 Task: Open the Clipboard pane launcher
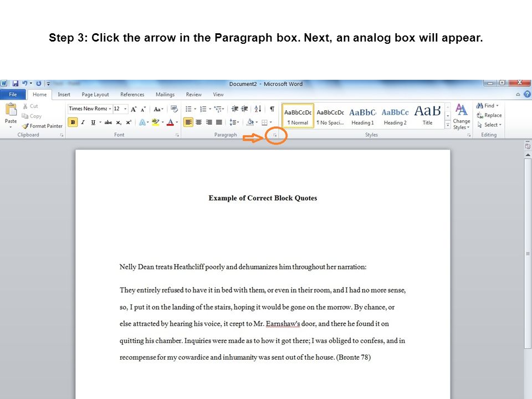(x=62, y=135)
